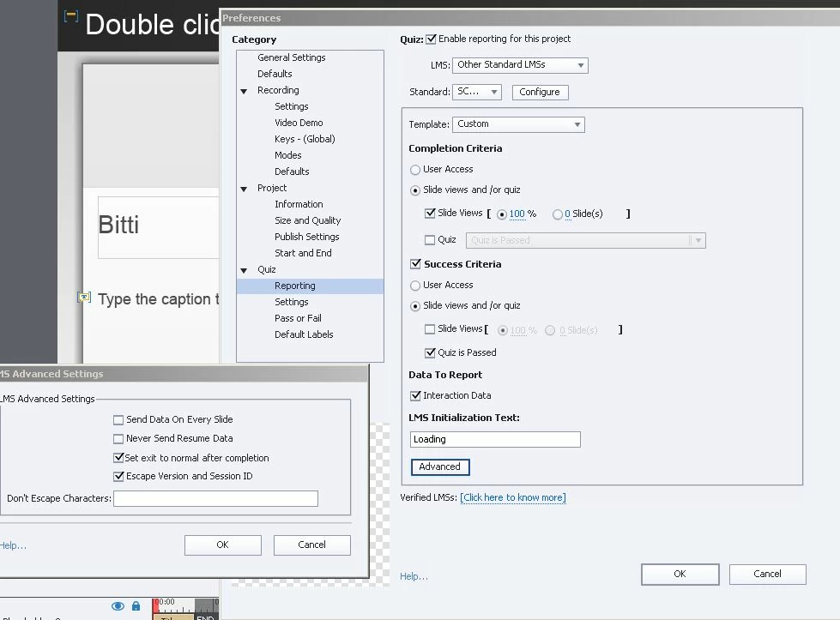
Task: Toggle Set exit to normal after completion
Action: (x=118, y=458)
